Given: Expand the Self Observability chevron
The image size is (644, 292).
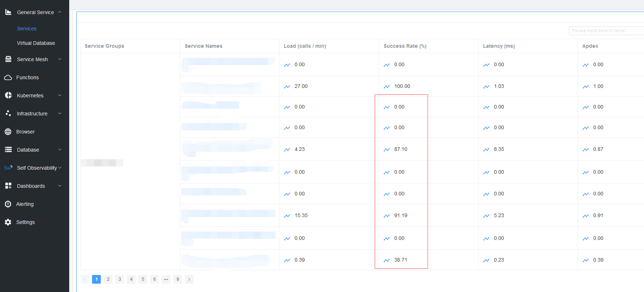Looking at the screenshot, I should [60, 168].
